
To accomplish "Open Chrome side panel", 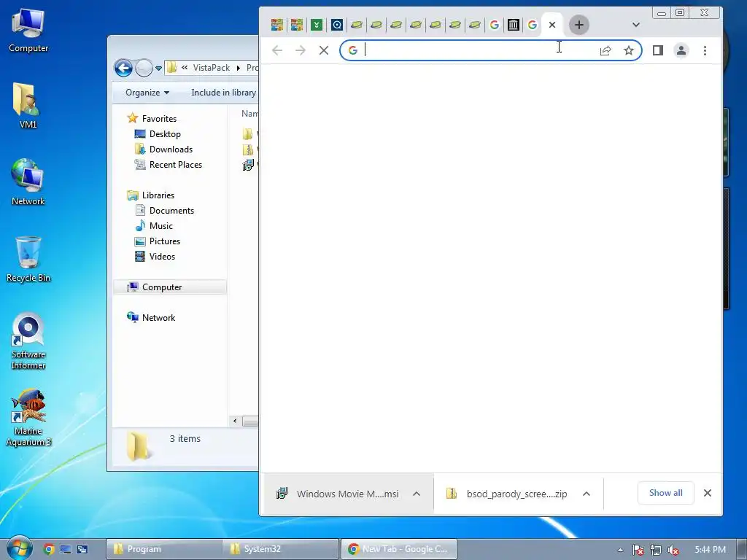I will 658,50.
